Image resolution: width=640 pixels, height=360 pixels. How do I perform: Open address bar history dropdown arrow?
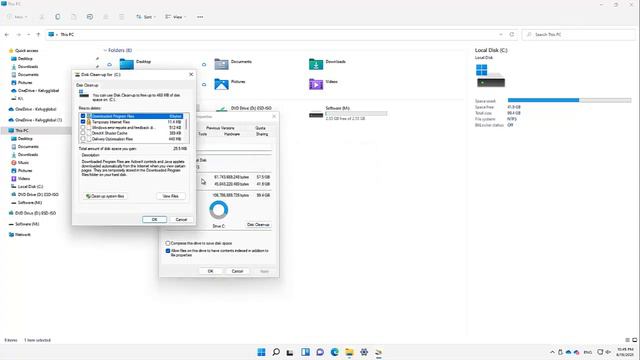coord(501,35)
